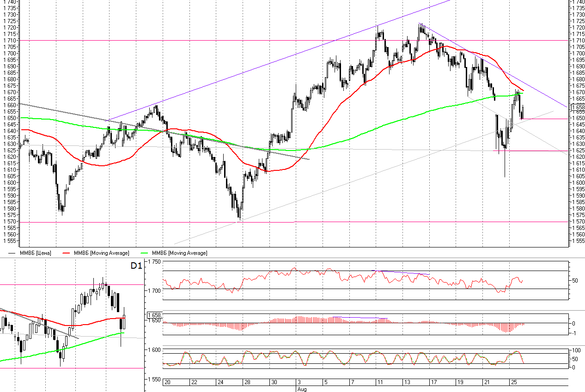Click the long-wick candle low near 1605
This screenshot has height=392, width=585.
coord(505,175)
